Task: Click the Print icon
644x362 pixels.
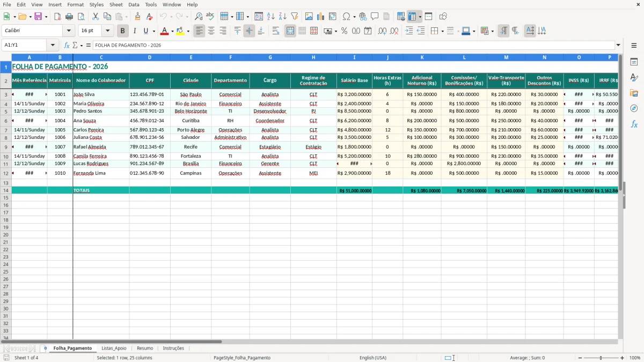Action: (69, 17)
